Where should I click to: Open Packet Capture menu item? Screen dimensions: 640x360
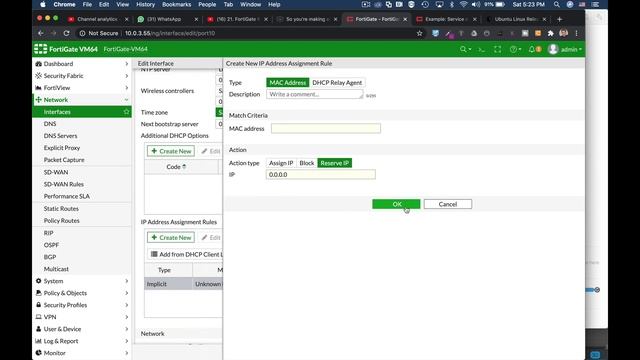point(64,160)
